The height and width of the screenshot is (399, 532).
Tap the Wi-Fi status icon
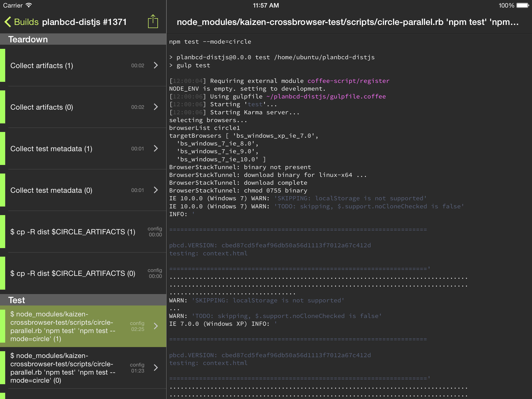pos(29,5)
